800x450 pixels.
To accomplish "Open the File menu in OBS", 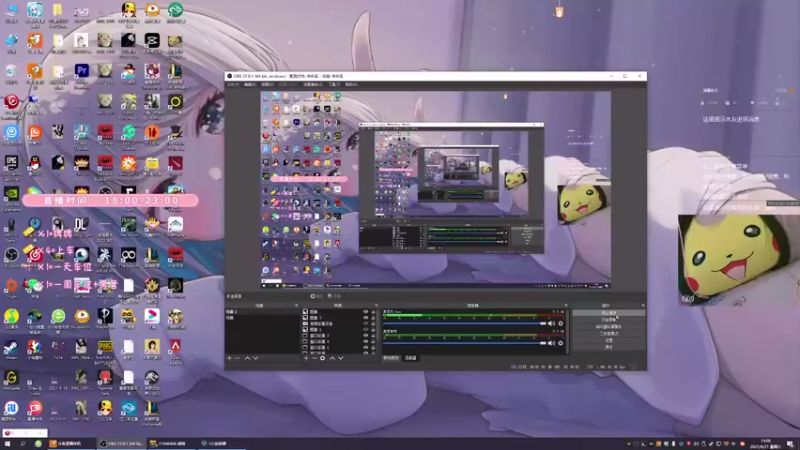I will click(232, 84).
